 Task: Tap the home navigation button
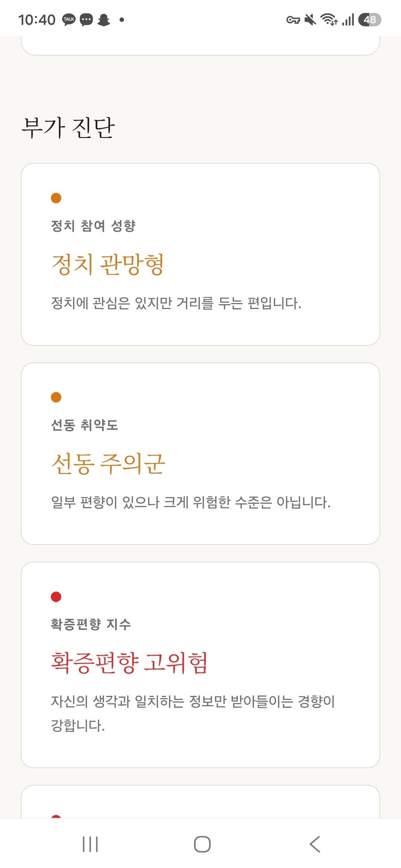[202, 844]
